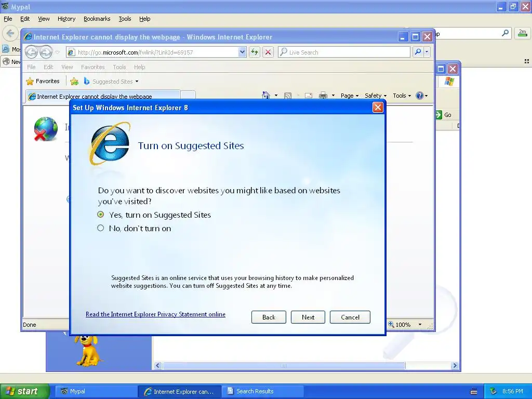Open the Mypal Edit menu

(x=25, y=19)
